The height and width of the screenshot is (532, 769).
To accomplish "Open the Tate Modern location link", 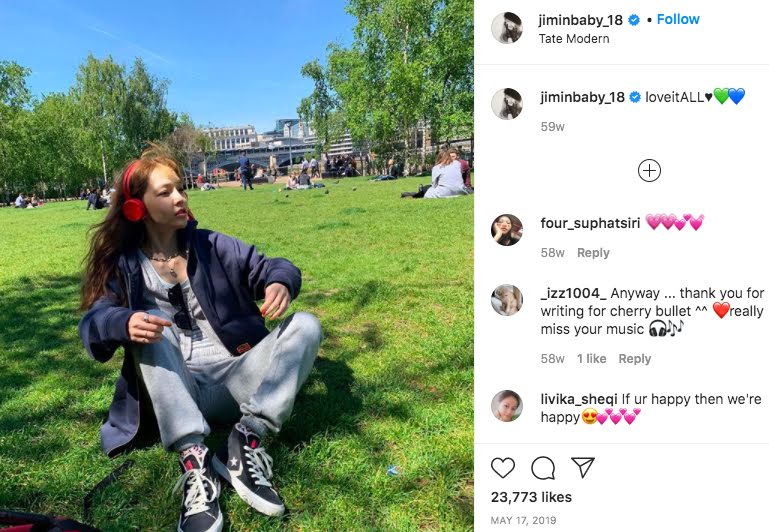I will (574, 39).
